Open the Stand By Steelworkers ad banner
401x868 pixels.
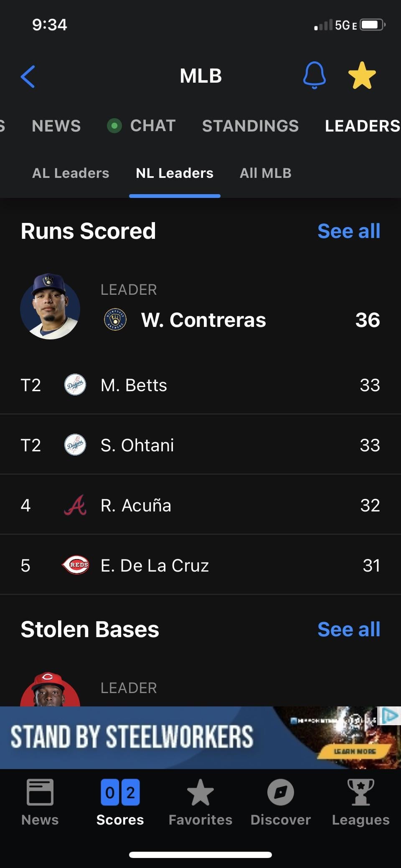pos(200,738)
